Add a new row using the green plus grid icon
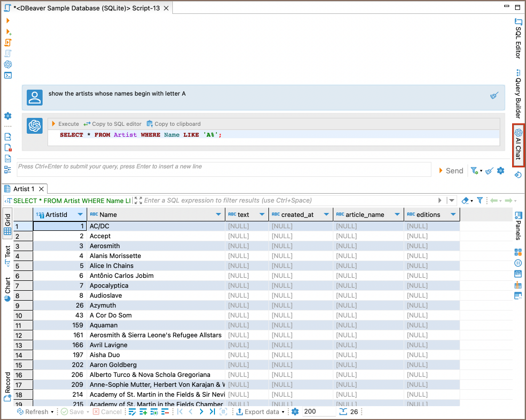Image resolution: width=526 pixels, height=420 pixels. pos(144,412)
